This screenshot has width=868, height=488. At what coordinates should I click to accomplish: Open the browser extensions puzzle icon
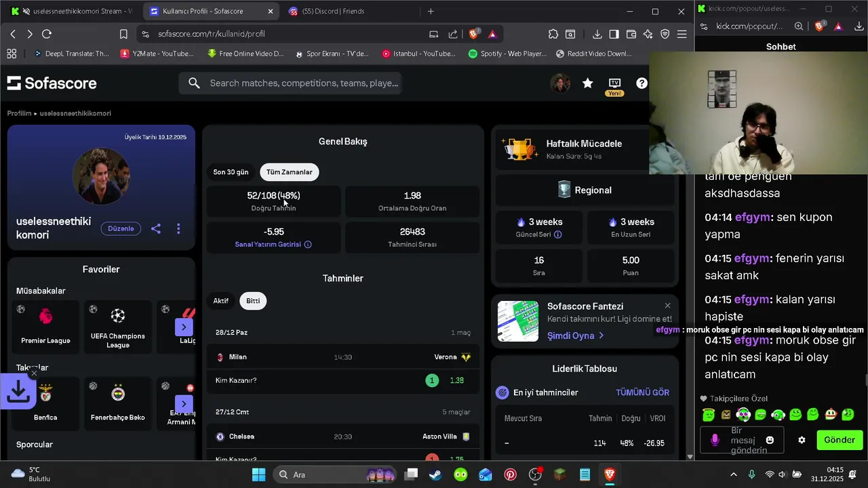click(x=553, y=34)
